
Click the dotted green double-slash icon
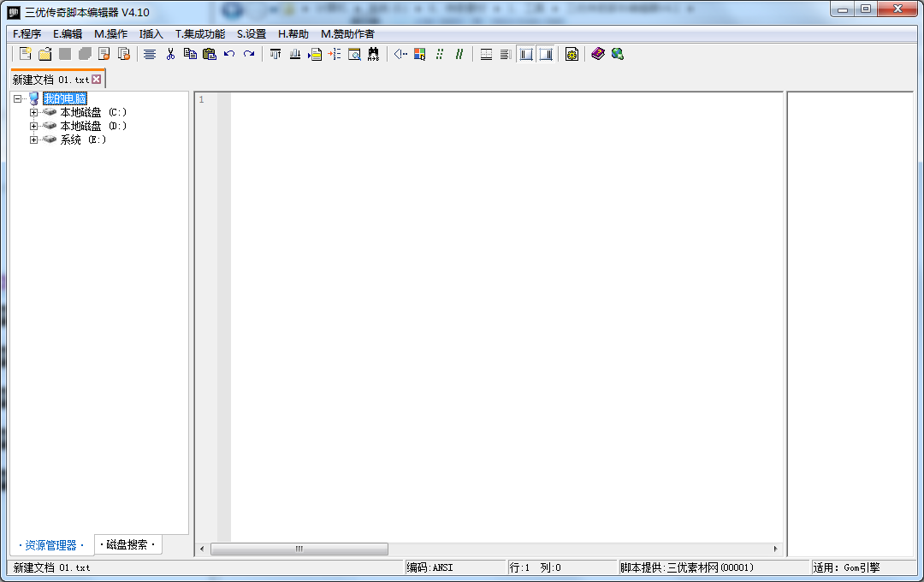pyautogui.click(x=440, y=54)
